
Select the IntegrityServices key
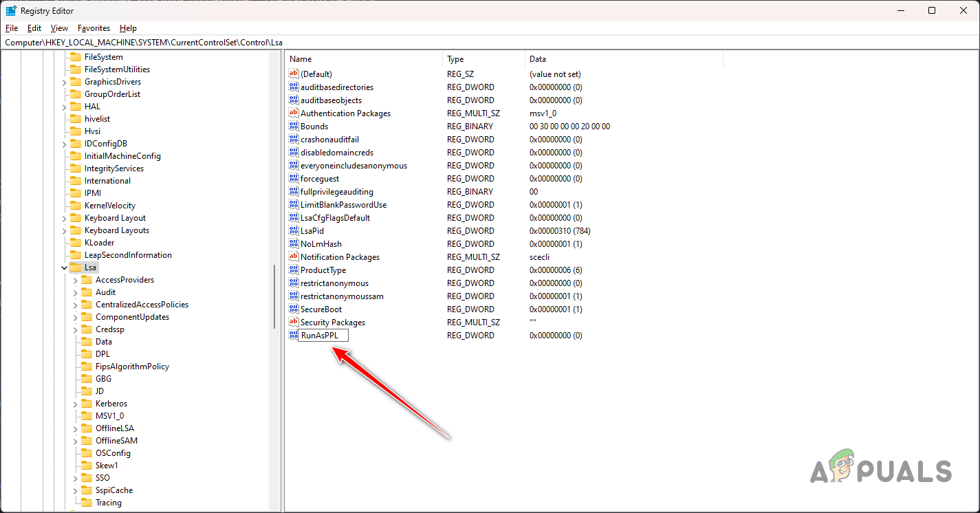point(114,168)
